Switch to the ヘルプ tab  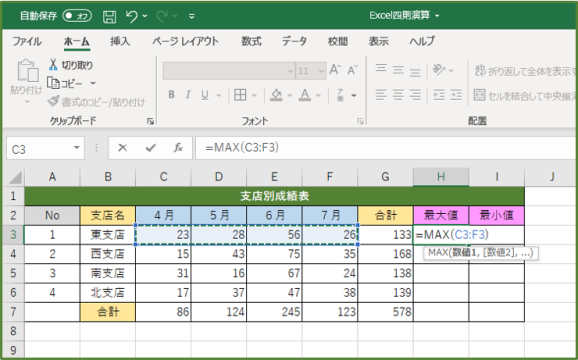point(422,41)
